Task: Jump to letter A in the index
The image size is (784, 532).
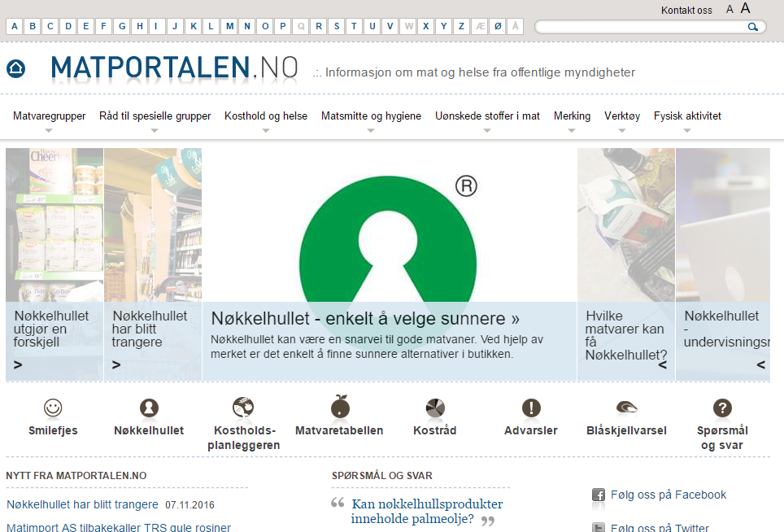Action: tap(15, 26)
